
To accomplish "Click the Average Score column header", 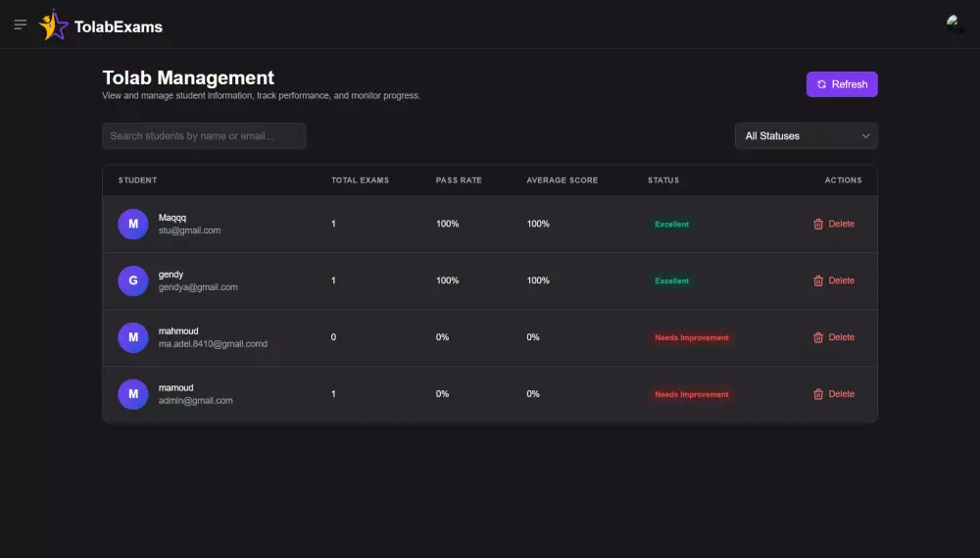I will coord(562,180).
